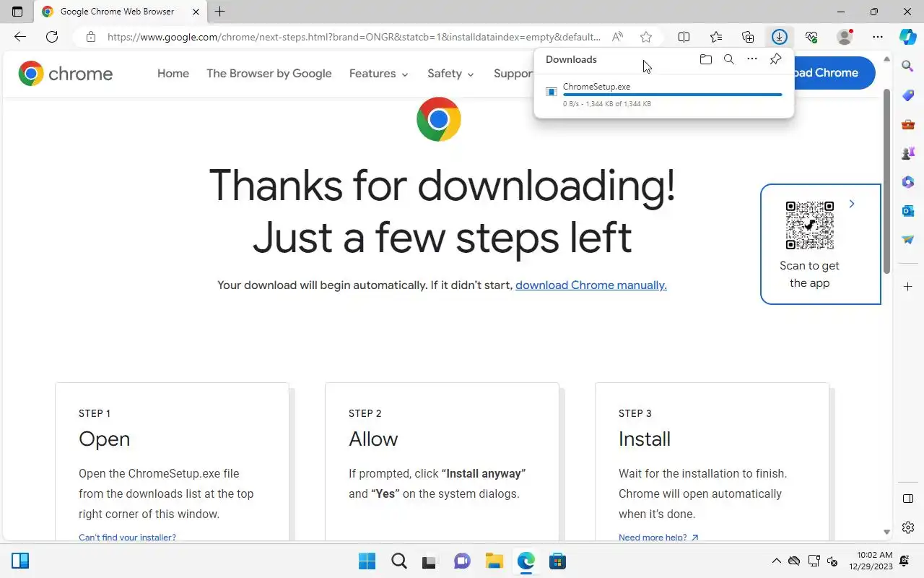Click the Tab actions menu icon
The height and width of the screenshot is (578, 924).
pyautogui.click(x=17, y=12)
